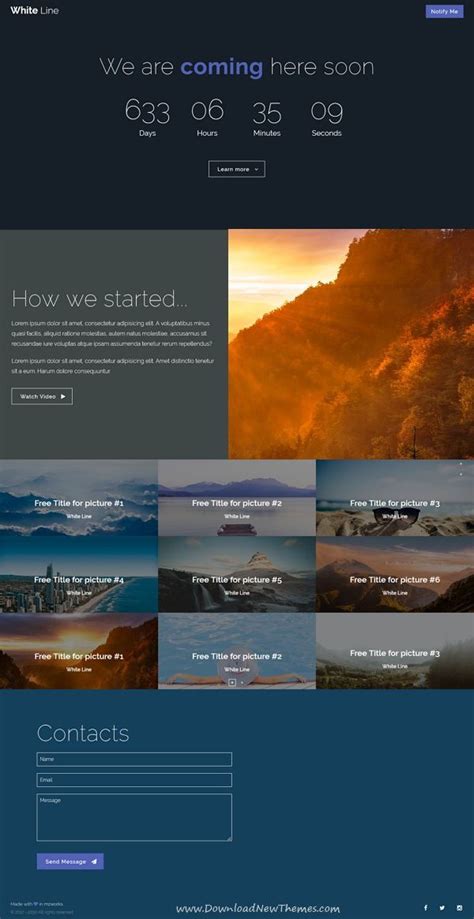Open the waterfall mountain picture #5 thumbnail
The width and height of the screenshot is (474, 919).
coord(237,575)
